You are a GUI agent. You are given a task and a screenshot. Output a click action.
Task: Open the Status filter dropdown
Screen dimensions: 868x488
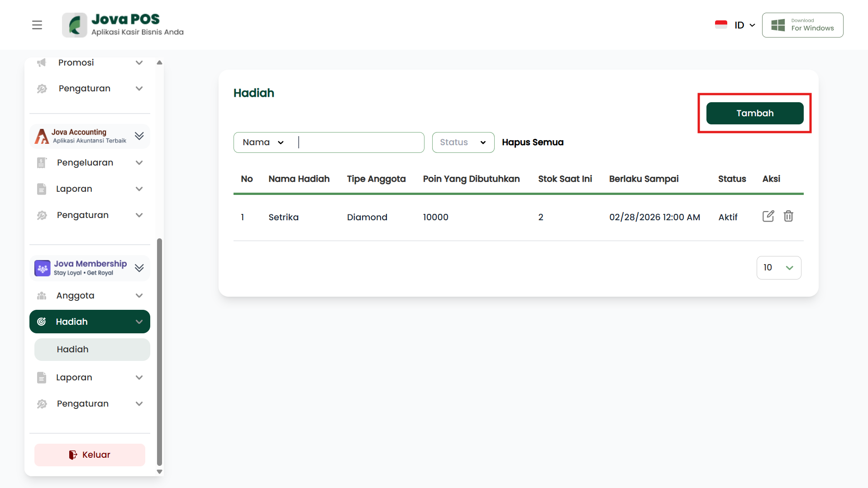click(463, 142)
